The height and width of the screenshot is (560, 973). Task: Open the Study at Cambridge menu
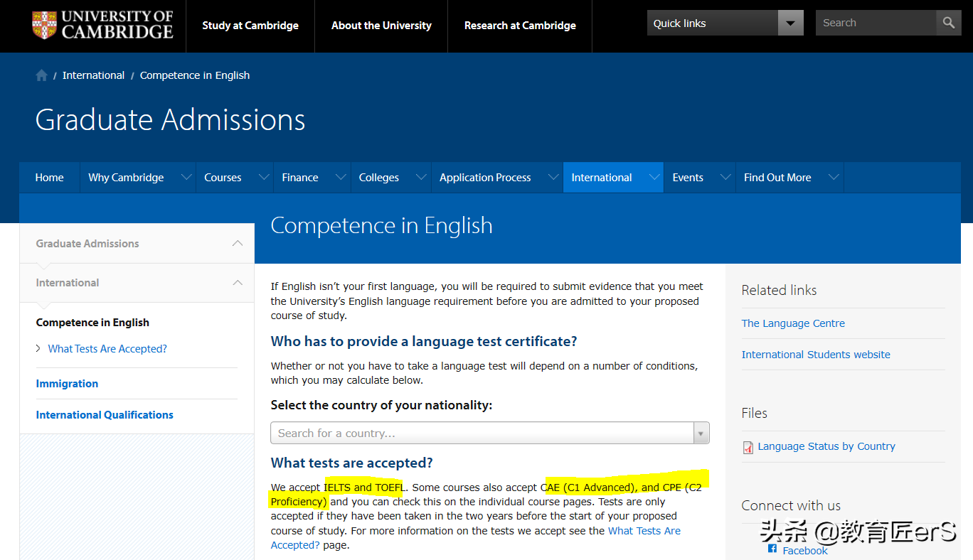coord(250,26)
